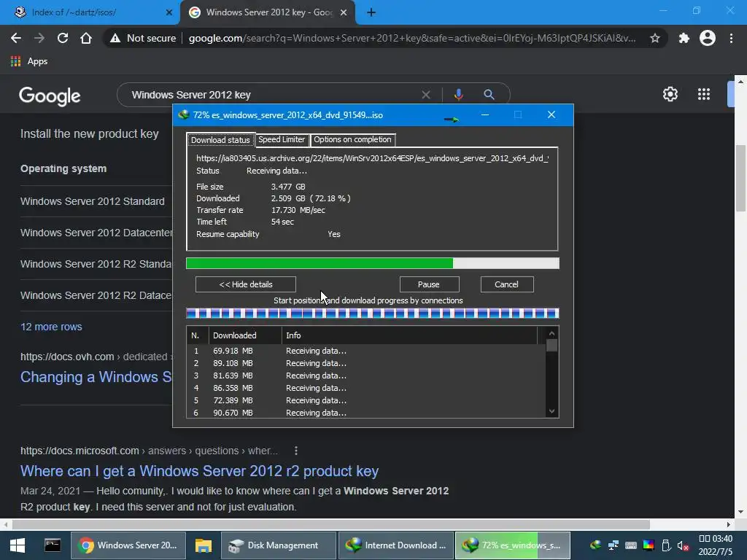Open the Chrome home page icon
The height and width of the screenshot is (560, 747).
(86, 38)
